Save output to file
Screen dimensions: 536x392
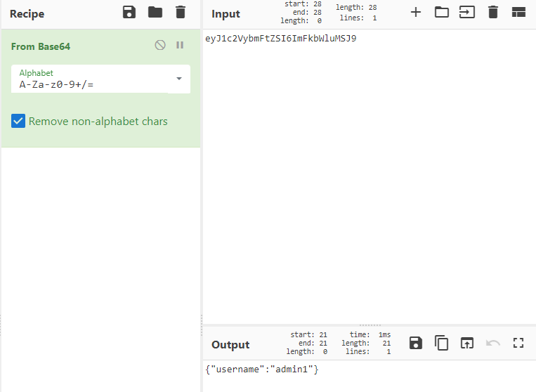416,343
